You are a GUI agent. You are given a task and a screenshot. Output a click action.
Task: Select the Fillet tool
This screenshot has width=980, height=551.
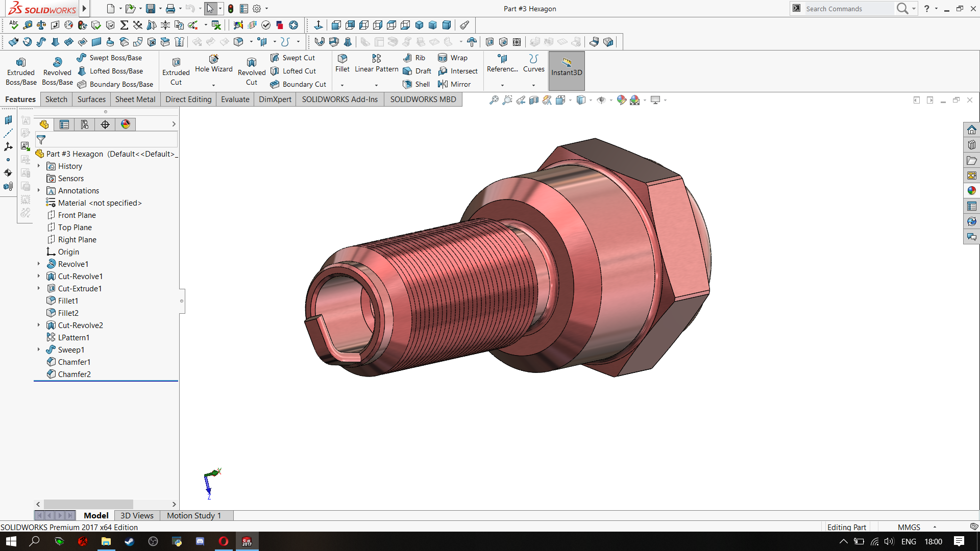[342, 63]
